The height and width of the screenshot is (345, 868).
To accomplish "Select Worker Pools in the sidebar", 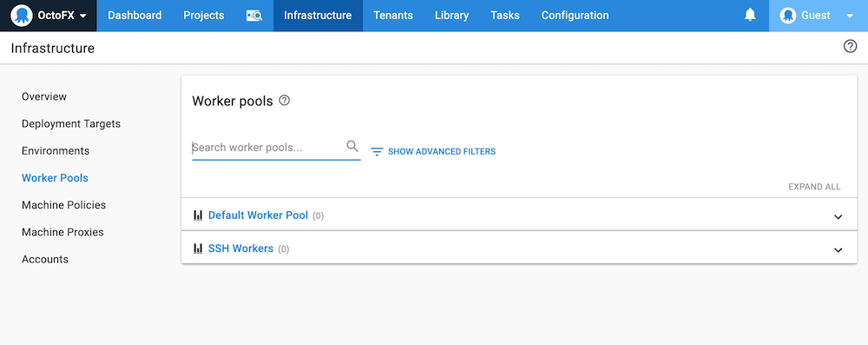I will tap(55, 178).
